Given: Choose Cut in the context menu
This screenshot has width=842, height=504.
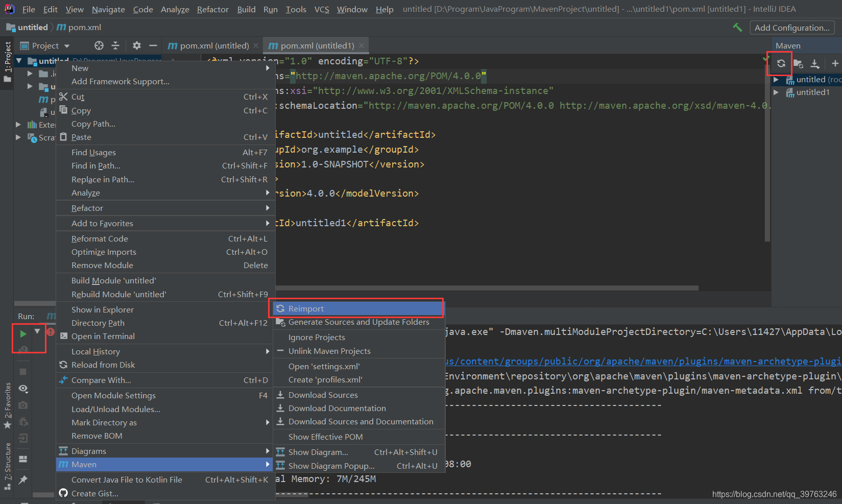Looking at the screenshot, I should (x=165, y=97).
